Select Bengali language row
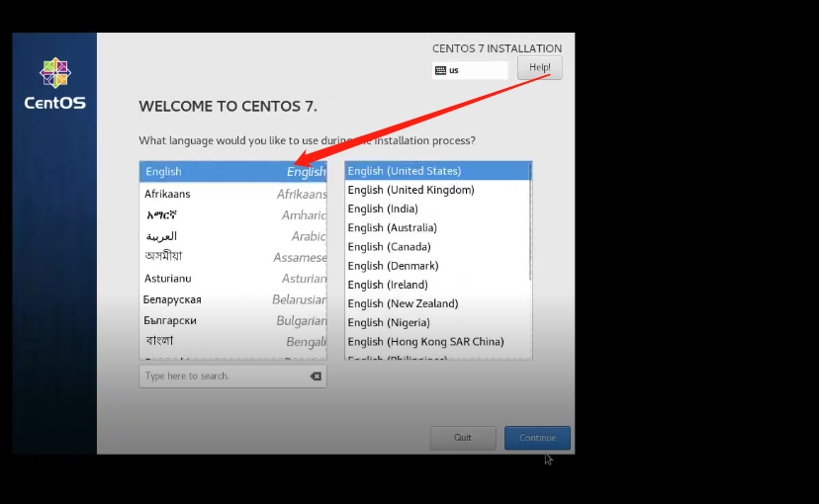 (x=233, y=342)
